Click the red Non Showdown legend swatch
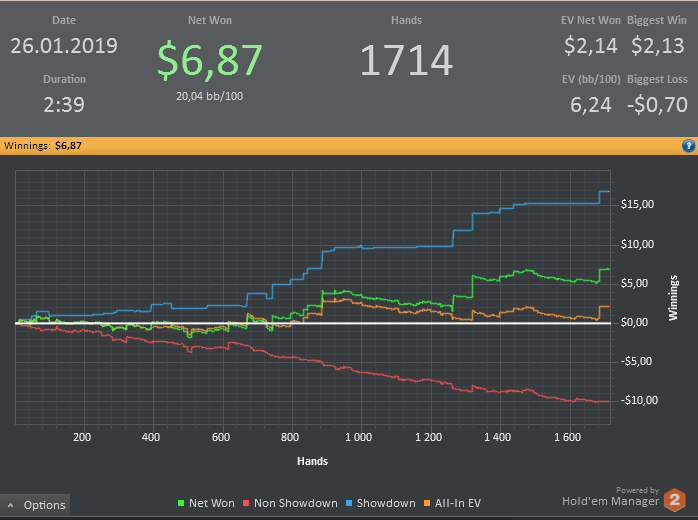 point(246,503)
